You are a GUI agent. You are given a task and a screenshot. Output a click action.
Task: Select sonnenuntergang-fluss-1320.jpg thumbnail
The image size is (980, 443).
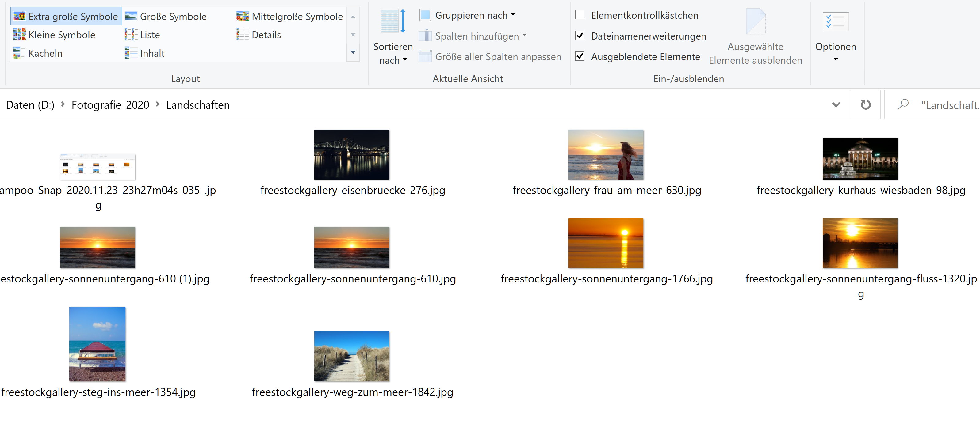coord(860,243)
